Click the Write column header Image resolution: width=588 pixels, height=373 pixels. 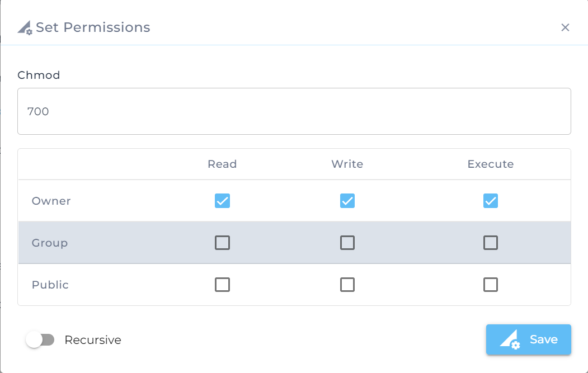(347, 164)
